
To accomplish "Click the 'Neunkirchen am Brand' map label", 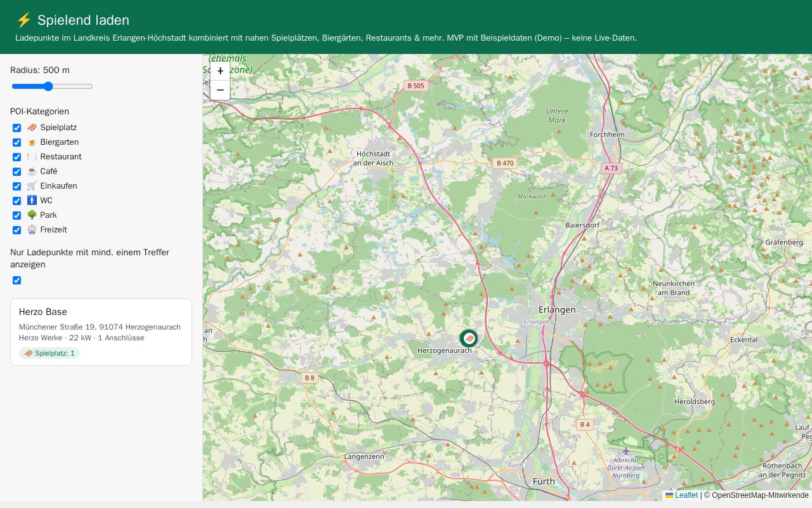I will tap(674, 288).
